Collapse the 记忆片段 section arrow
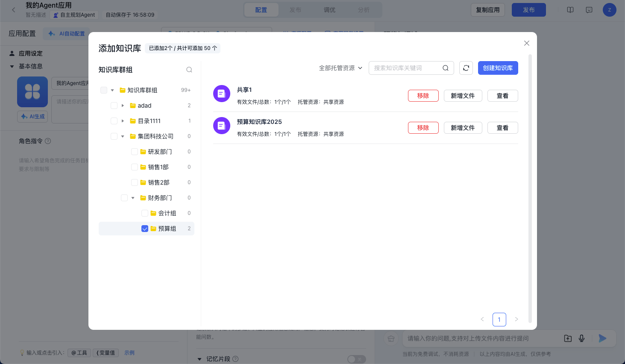 (200, 359)
